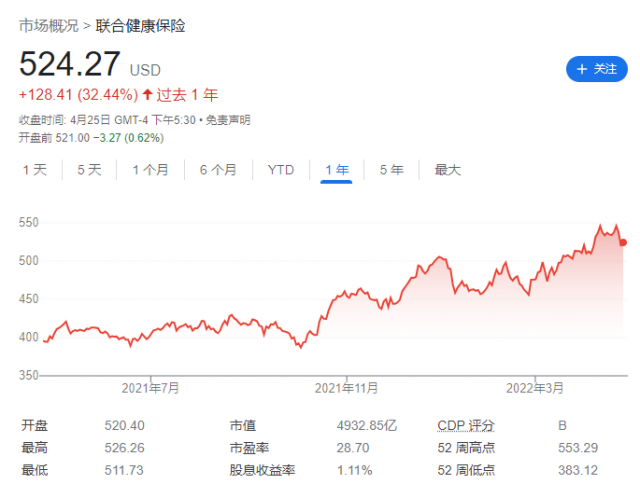Screen dimensions: 640x484
Task: Click the 52 周高点 value 553.29
Action: tap(578, 448)
